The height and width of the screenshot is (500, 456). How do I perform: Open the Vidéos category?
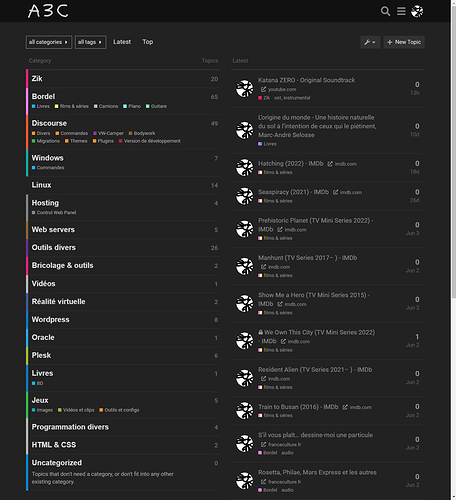click(x=43, y=284)
